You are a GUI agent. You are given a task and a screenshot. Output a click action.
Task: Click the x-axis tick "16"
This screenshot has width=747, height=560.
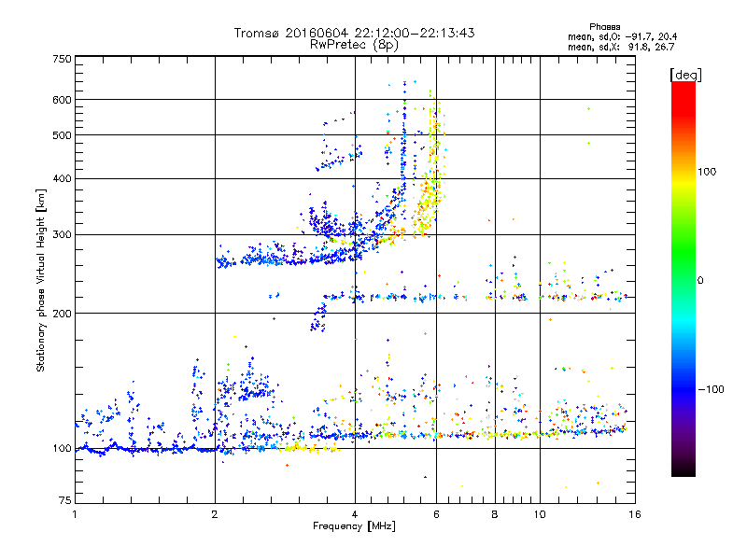click(635, 514)
